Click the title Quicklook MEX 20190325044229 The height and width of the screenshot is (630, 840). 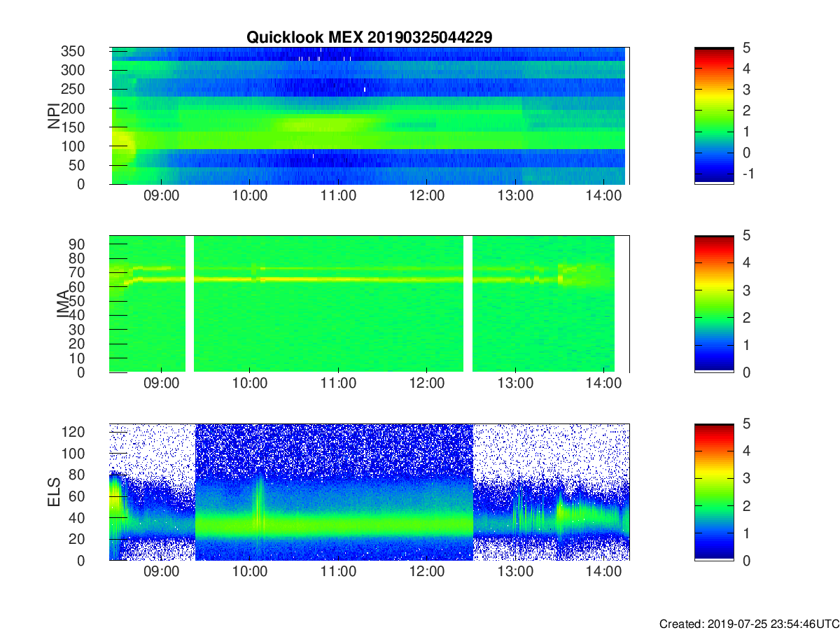coord(369,38)
